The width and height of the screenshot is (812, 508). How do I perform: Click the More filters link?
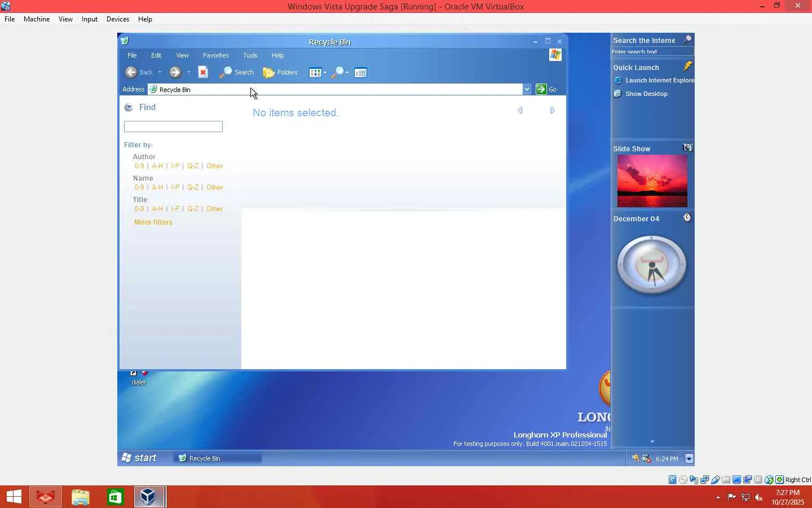(153, 222)
